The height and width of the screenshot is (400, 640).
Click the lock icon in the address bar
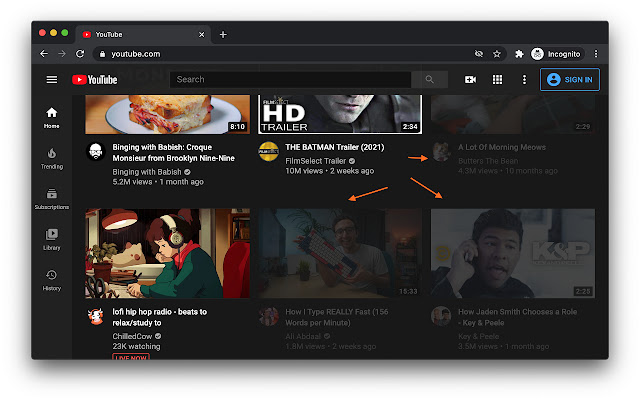click(x=102, y=54)
